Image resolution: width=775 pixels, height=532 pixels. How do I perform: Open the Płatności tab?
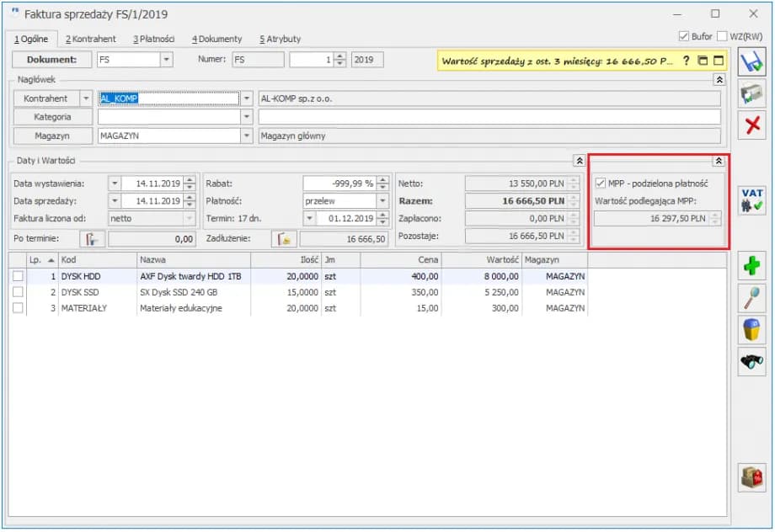pyautogui.click(x=154, y=39)
